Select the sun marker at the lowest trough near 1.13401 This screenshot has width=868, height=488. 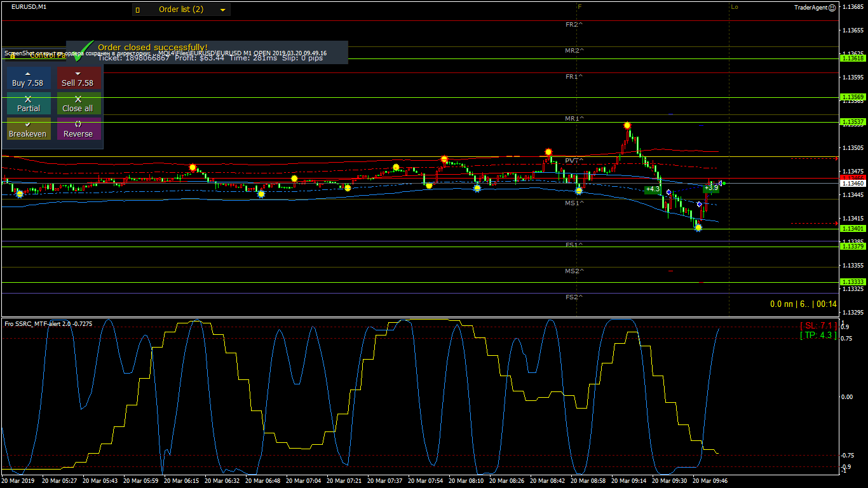[698, 227]
